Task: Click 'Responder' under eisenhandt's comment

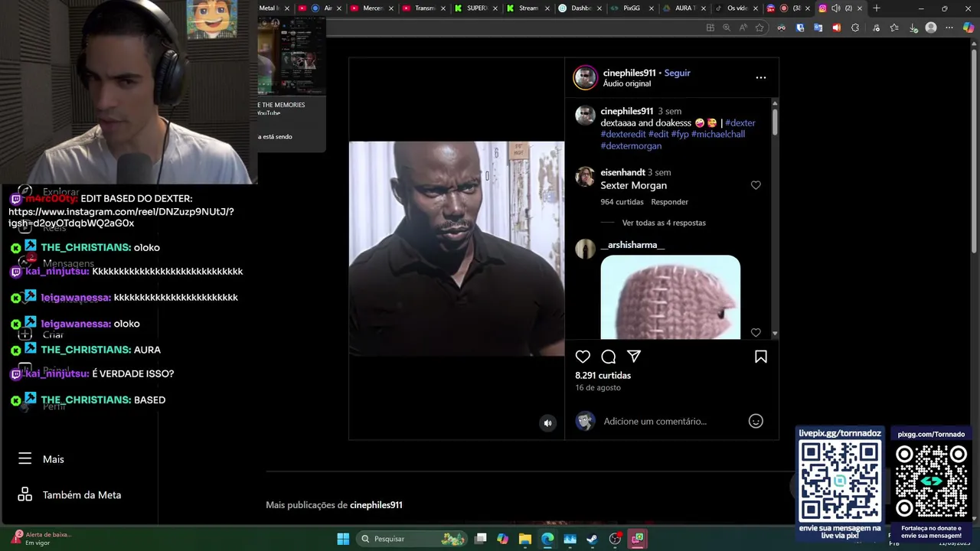Action: 670,202
